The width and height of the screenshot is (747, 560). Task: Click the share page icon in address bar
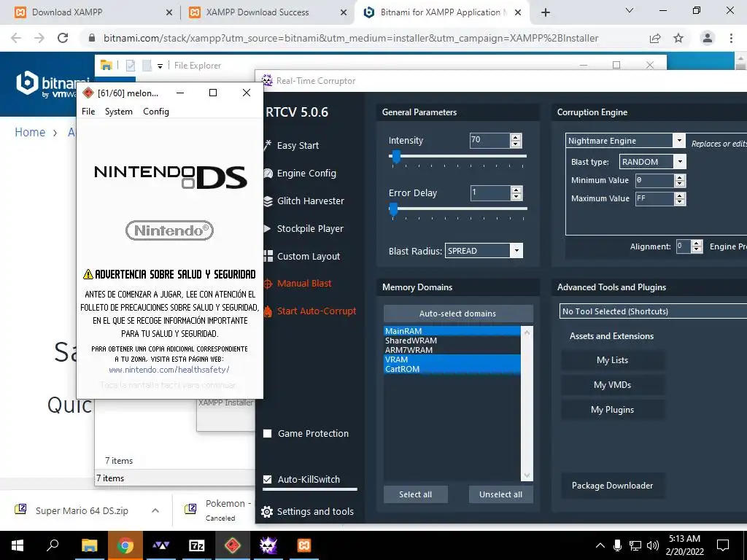(655, 38)
